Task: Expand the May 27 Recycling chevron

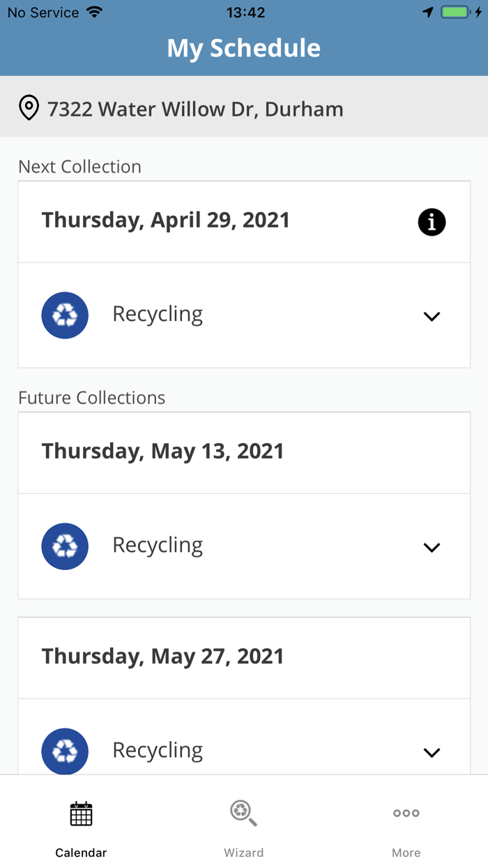Action: click(x=432, y=752)
